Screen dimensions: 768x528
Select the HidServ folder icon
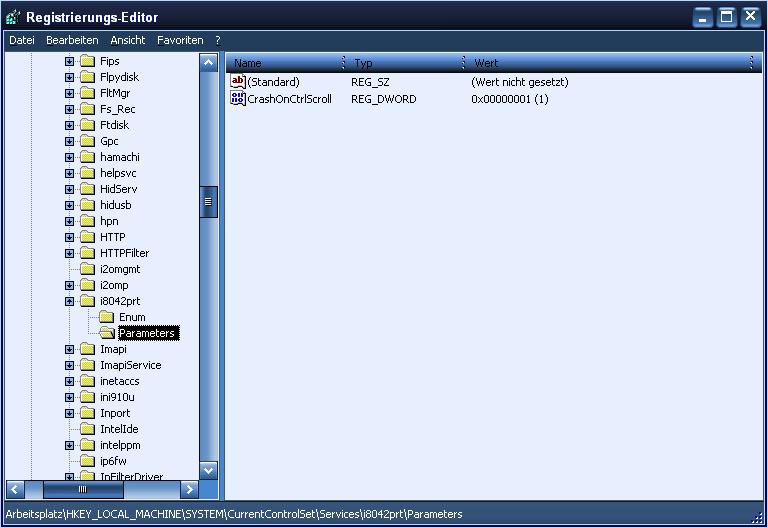[87, 189]
